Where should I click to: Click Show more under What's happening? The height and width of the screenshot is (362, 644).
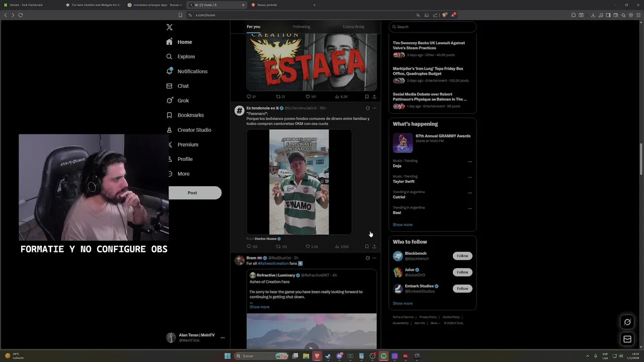(403, 225)
